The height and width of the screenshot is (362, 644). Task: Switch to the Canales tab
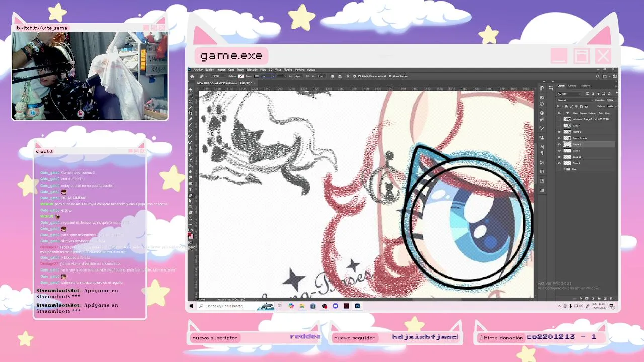tap(572, 86)
